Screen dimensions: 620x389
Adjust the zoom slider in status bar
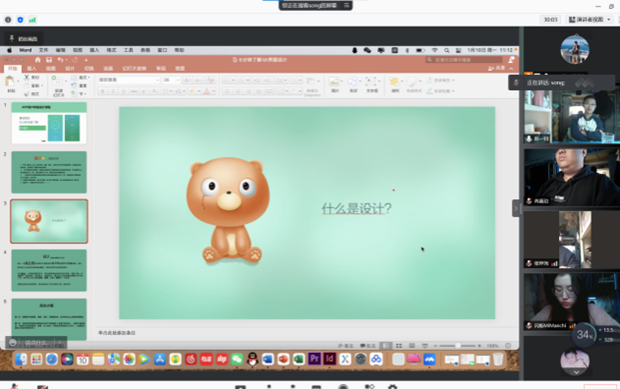(x=457, y=346)
